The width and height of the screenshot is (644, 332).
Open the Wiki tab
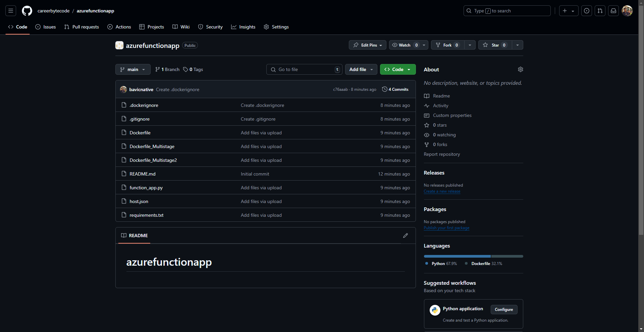181,27
